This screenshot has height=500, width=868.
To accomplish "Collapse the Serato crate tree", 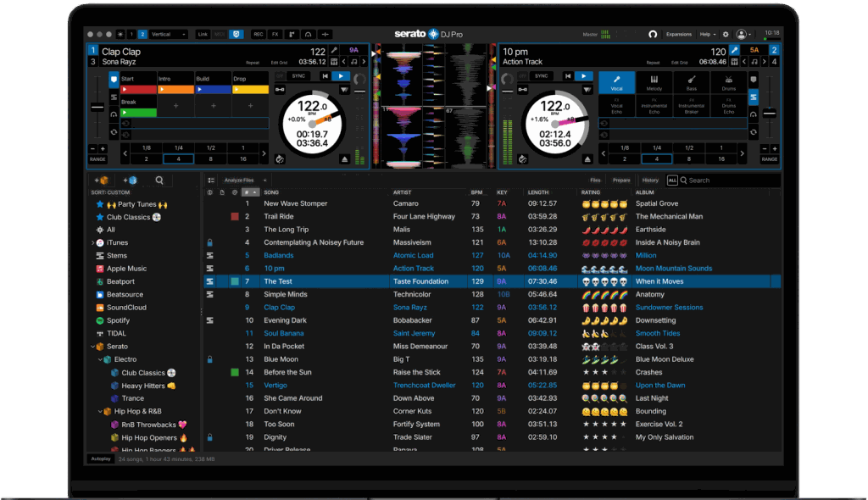I will click(x=92, y=347).
